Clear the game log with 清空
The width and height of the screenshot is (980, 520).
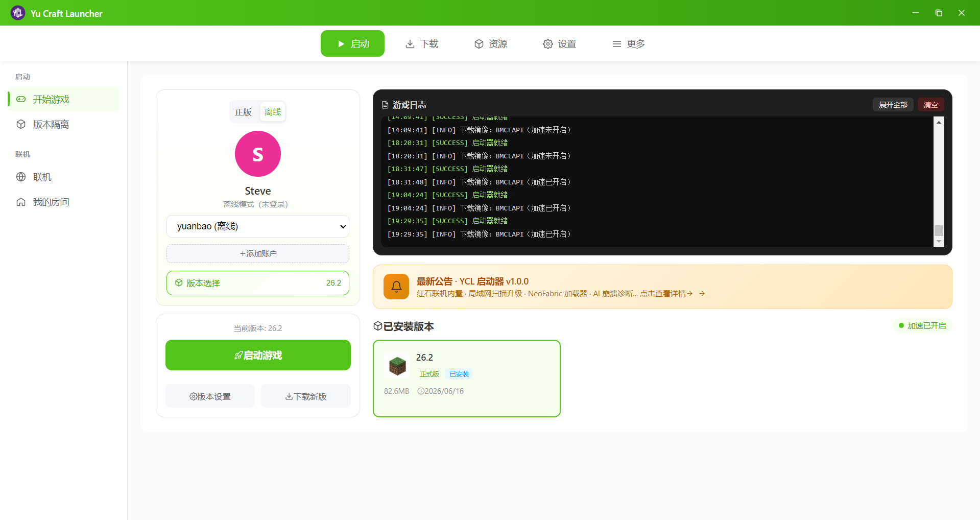point(931,104)
